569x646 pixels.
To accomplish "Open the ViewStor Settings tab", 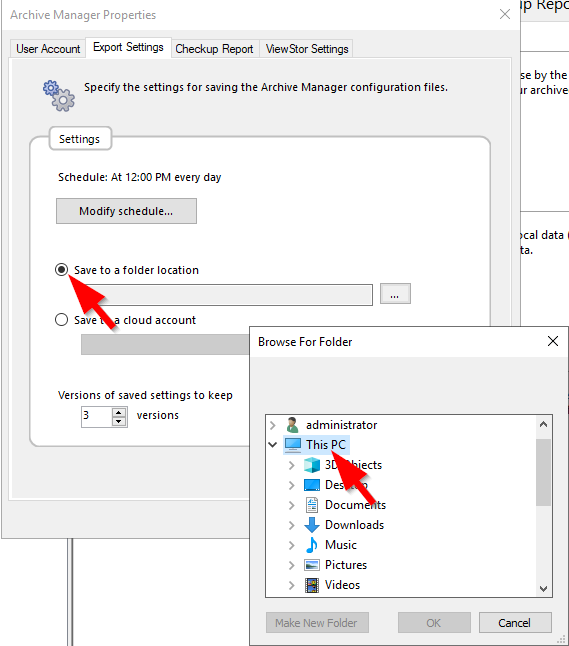I will pos(307,49).
